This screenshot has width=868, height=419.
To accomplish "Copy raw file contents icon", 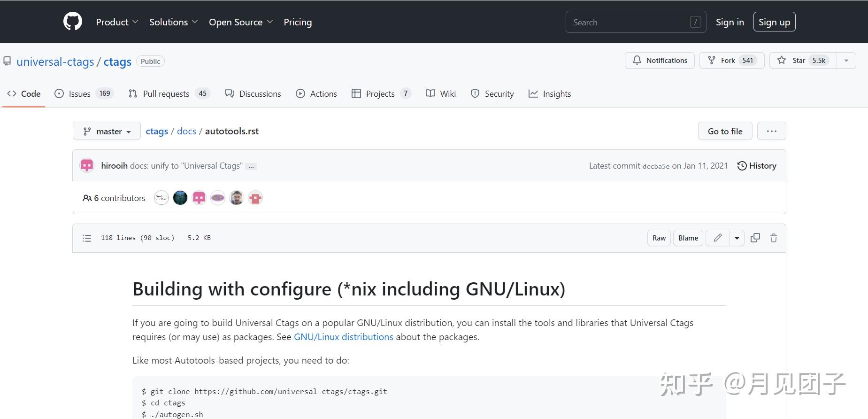I will pyautogui.click(x=755, y=238).
